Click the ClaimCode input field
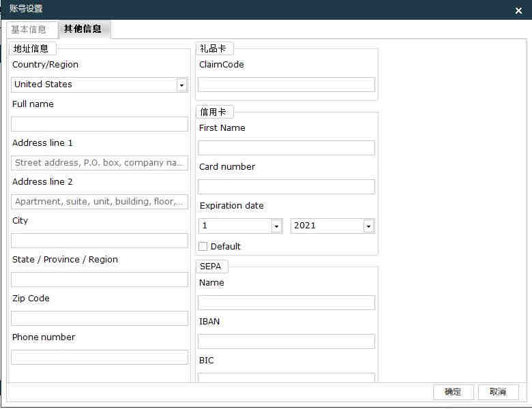Viewport: 532px width, 409px height. (x=286, y=85)
